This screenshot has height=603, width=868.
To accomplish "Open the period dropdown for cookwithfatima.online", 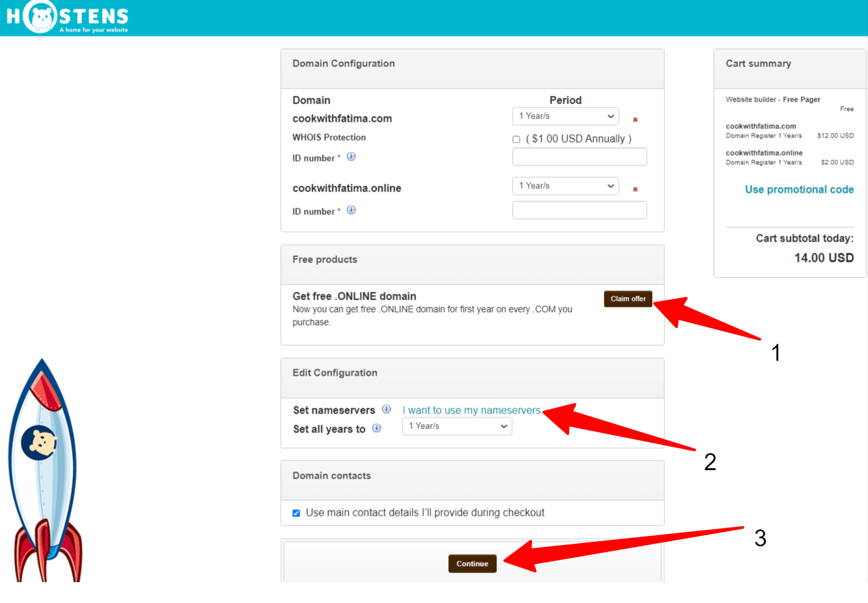I will [565, 186].
